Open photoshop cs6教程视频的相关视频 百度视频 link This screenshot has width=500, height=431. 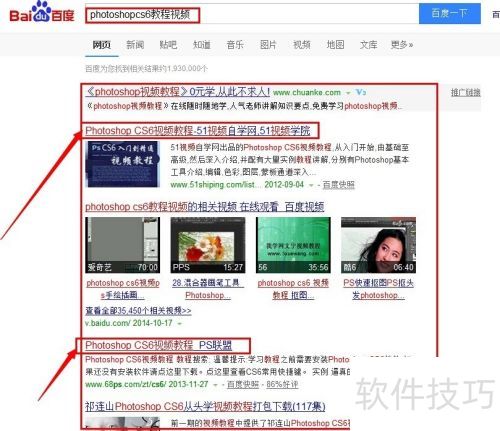click(205, 207)
